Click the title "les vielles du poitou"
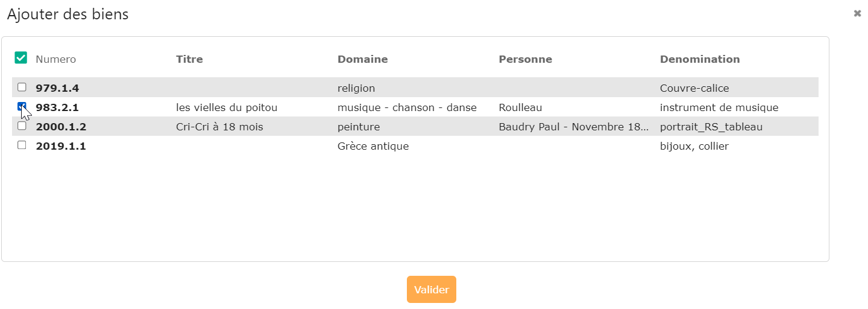 pyautogui.click(x=227, y=107)
